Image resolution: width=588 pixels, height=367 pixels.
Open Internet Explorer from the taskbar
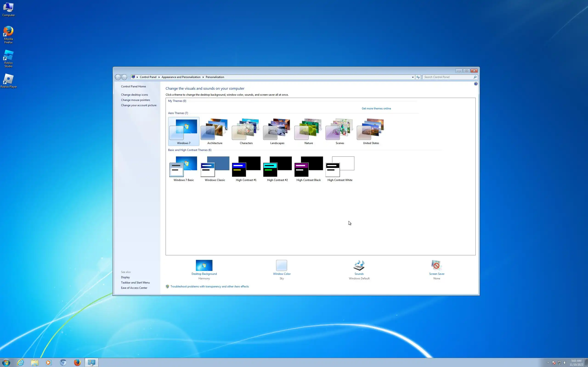[21, 362]
